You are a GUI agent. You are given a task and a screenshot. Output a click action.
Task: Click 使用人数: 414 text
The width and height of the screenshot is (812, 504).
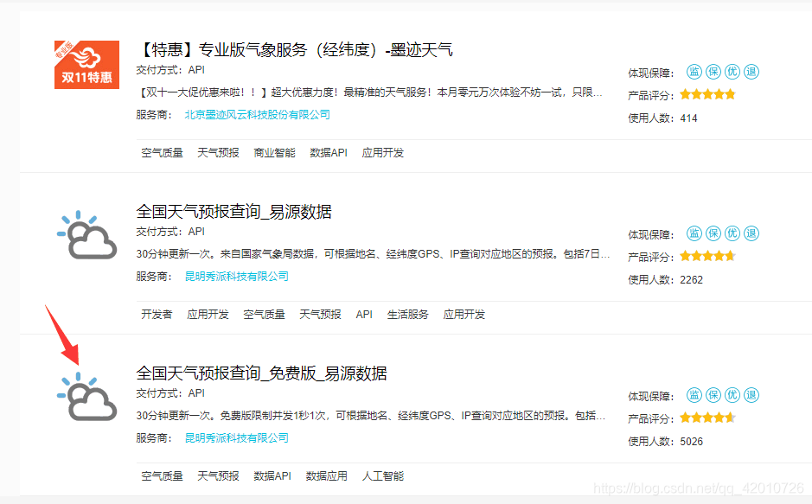coord(662,118)
